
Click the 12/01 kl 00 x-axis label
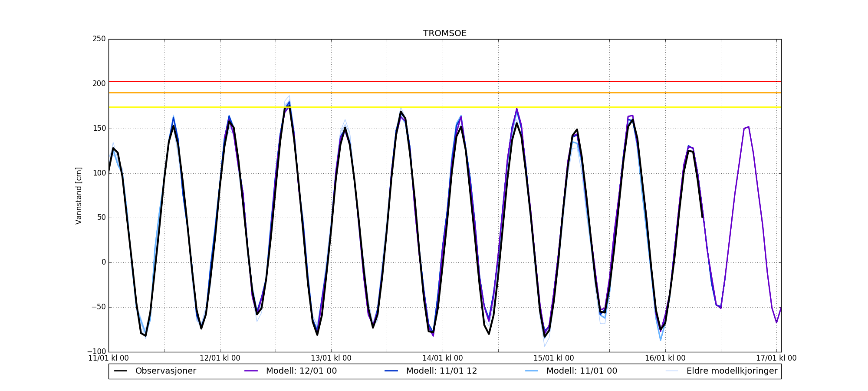(220, 358)
